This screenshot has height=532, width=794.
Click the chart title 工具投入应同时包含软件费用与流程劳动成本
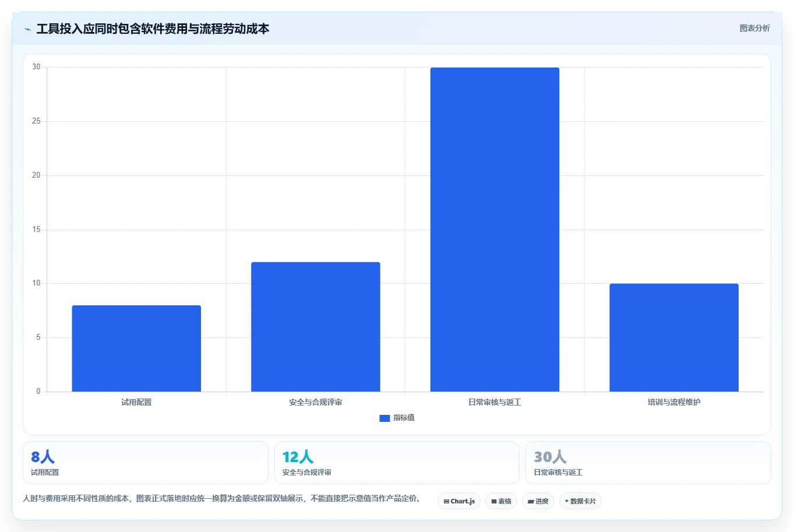tap(153, 29)
